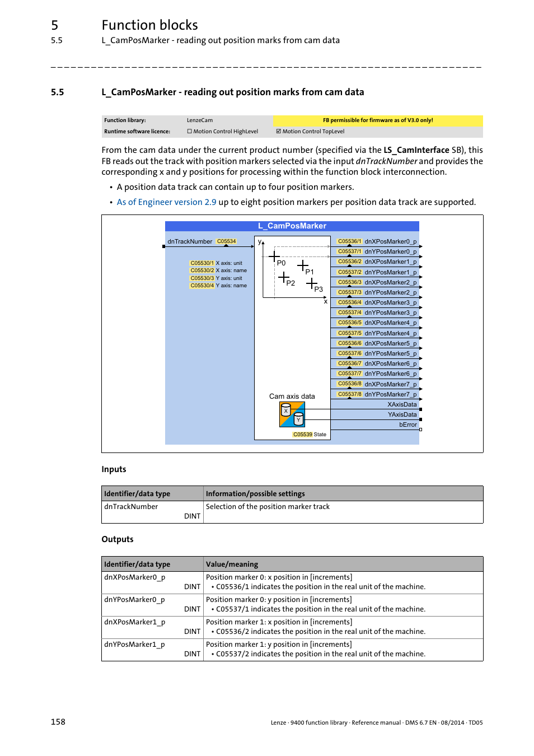Select output dnYPosMarker1_p in diagram
Image resolution: width=534 pixels, height=756 pixels.
[391, 273]
